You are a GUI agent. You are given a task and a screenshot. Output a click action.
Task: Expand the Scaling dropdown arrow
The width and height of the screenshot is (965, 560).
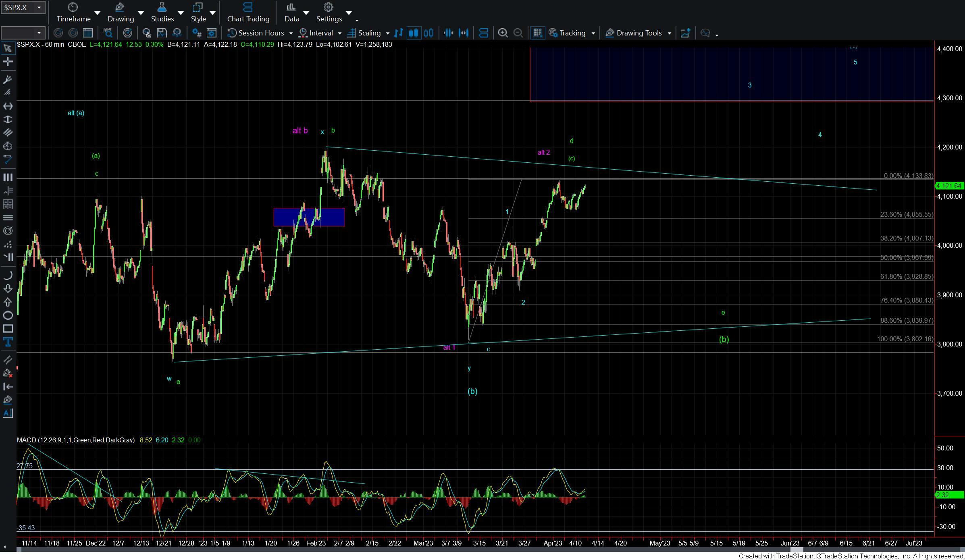(388, 33)
